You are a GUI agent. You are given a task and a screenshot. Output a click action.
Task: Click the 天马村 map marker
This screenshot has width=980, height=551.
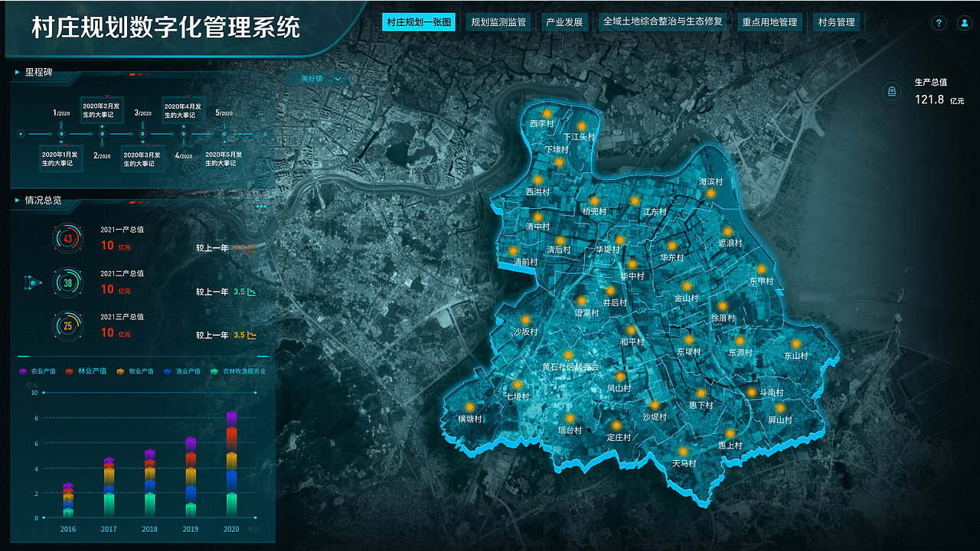[684, 452]
